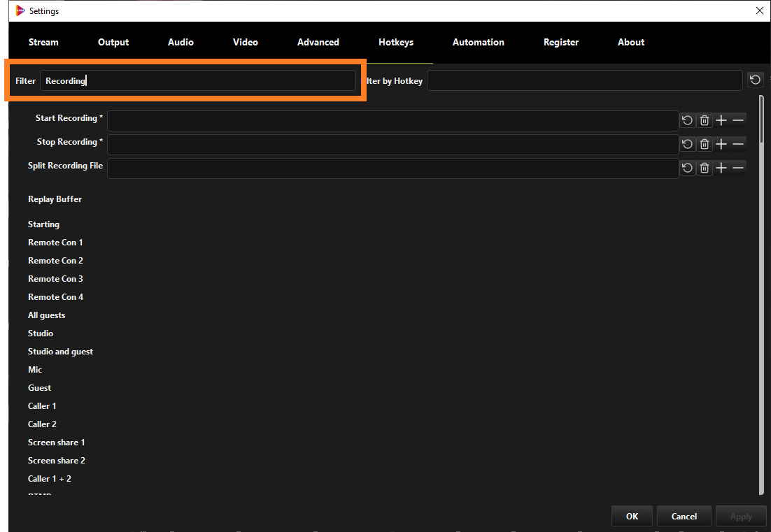Click the Screen share 1 entry
This screenshot has height=532, width=771.
tap(56, 442)
